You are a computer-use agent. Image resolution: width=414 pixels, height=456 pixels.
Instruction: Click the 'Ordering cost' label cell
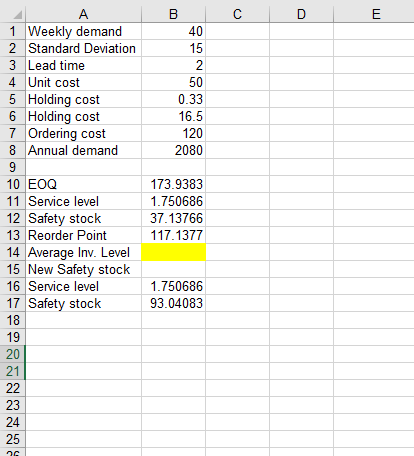(83, 133)
